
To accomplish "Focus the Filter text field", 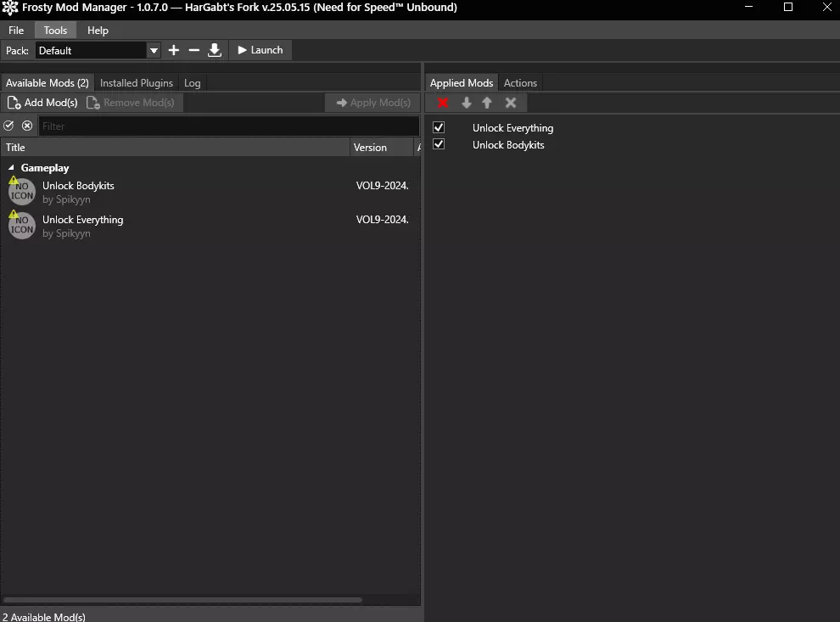I will click(229, 126).
